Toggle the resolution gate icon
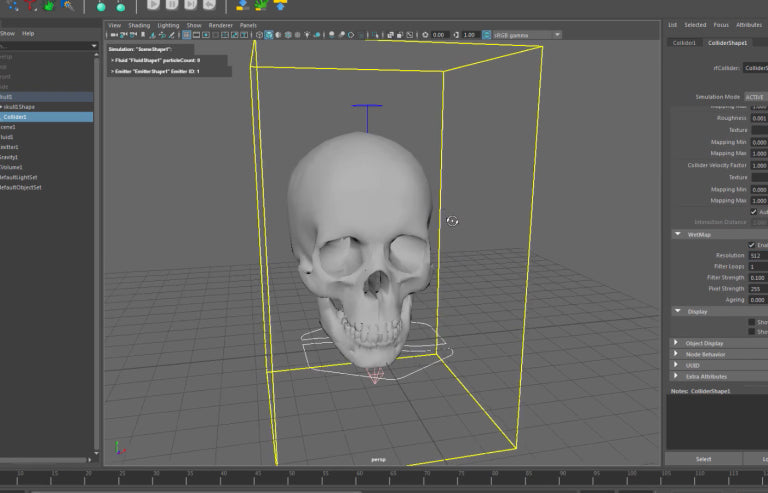 (x=206, y=35)
